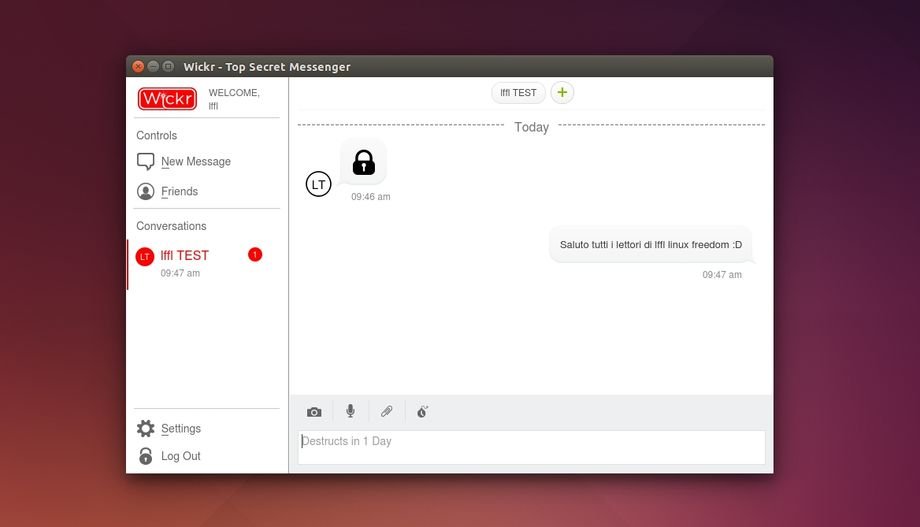Open the locked message from 09:46 am
Viewport: 920px width, 527px height.
(363, 163)
